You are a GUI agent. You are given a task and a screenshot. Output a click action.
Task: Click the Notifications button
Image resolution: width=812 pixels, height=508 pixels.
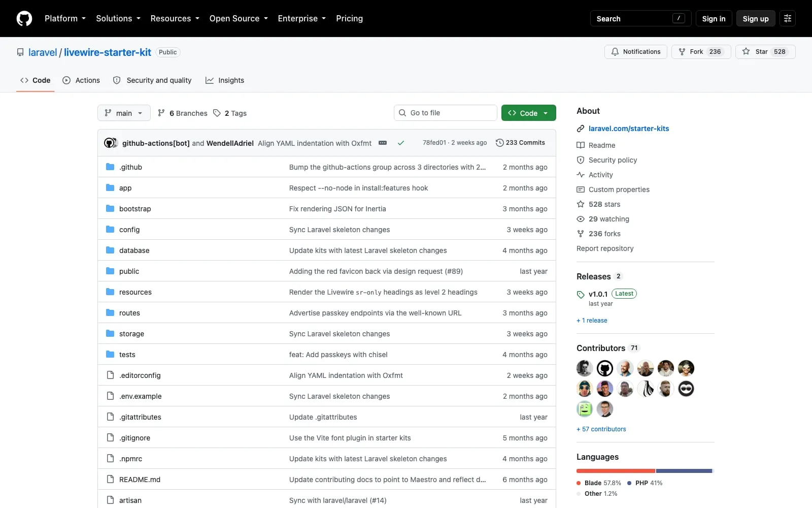coord(636,52)
